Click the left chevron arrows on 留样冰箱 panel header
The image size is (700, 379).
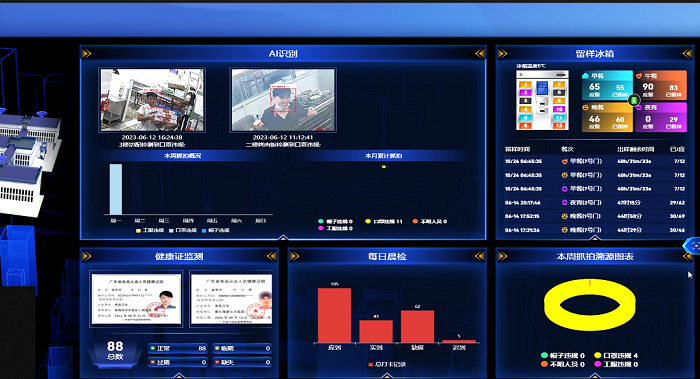(503, 54)
